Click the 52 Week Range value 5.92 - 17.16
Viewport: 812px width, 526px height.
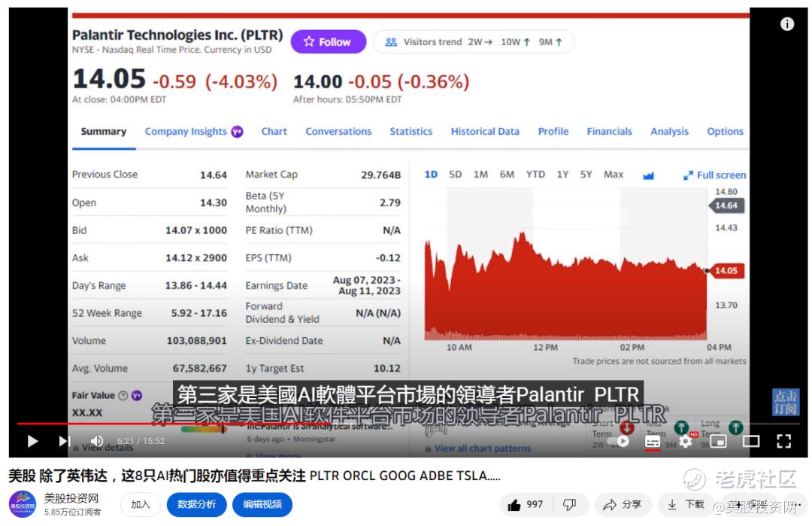pos(198,313)
